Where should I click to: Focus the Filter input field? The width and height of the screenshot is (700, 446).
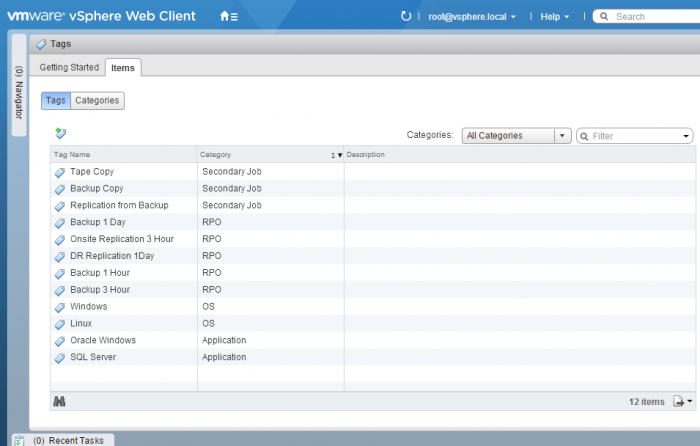coord(635,136)
